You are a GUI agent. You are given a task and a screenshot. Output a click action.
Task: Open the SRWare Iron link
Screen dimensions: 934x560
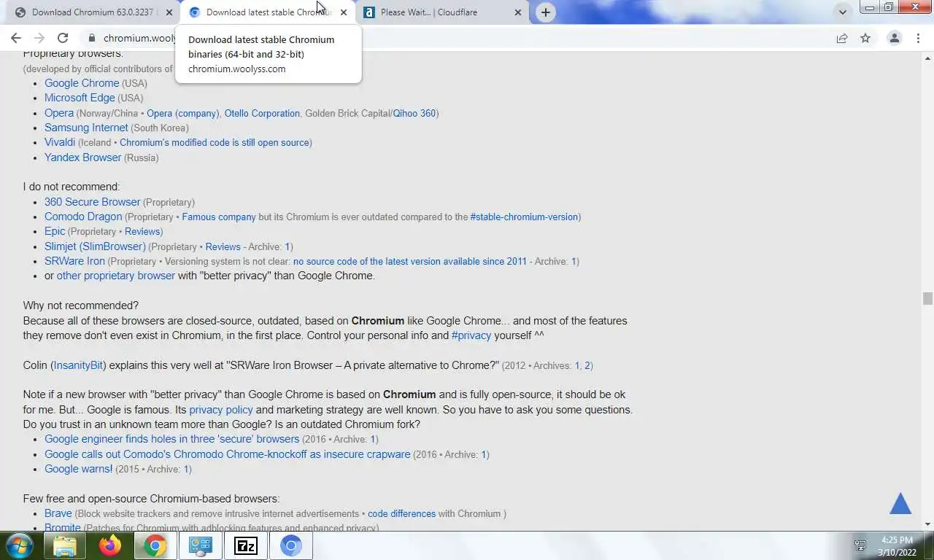point(74,261)
